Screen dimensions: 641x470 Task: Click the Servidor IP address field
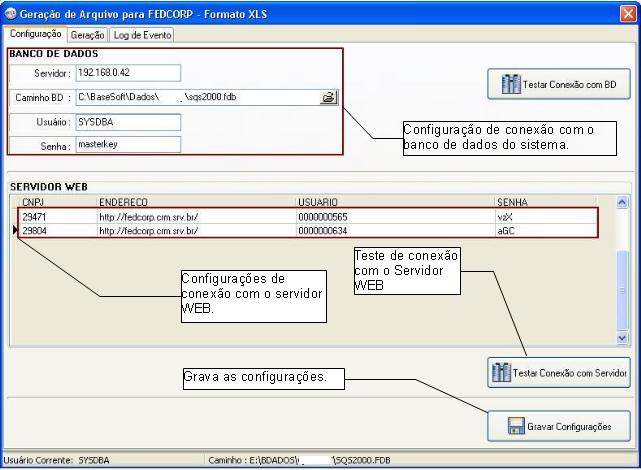[x=127, y=73]
